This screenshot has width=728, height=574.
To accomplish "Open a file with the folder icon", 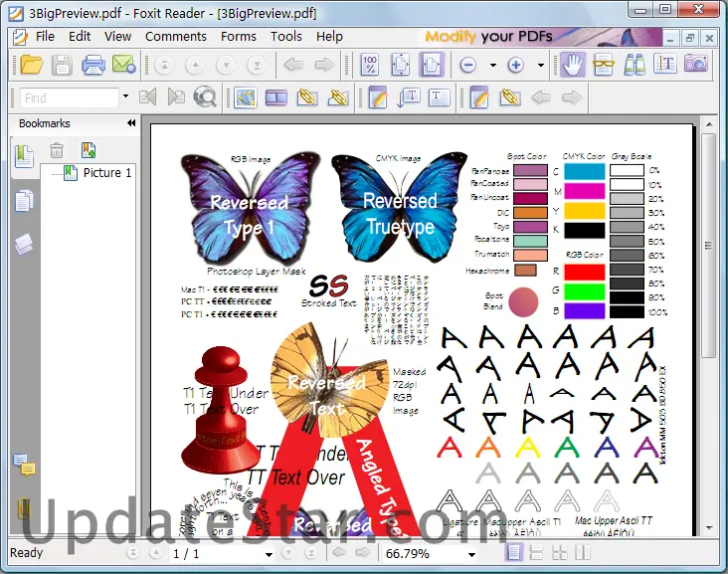I will click(x=32, y=65).
